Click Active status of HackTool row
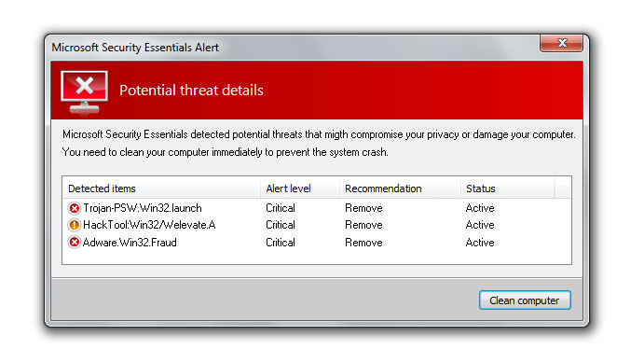This screenshot has height=363, width=644. [480, 225]
